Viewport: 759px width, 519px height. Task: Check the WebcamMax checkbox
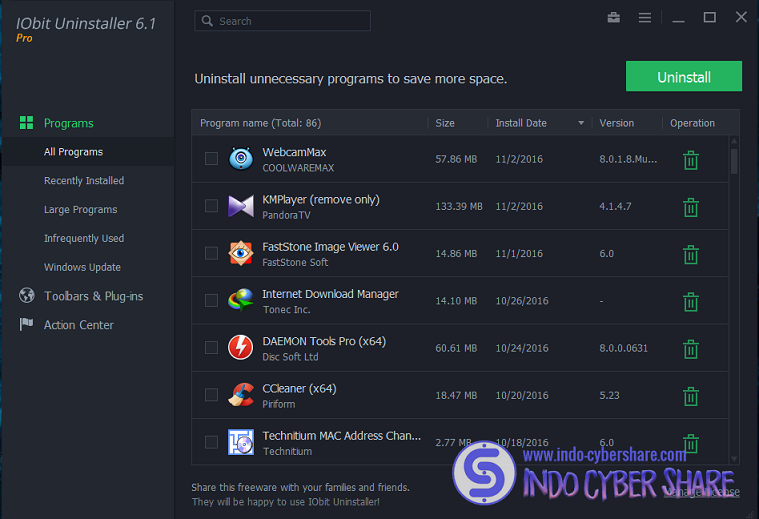pos(211,159)
